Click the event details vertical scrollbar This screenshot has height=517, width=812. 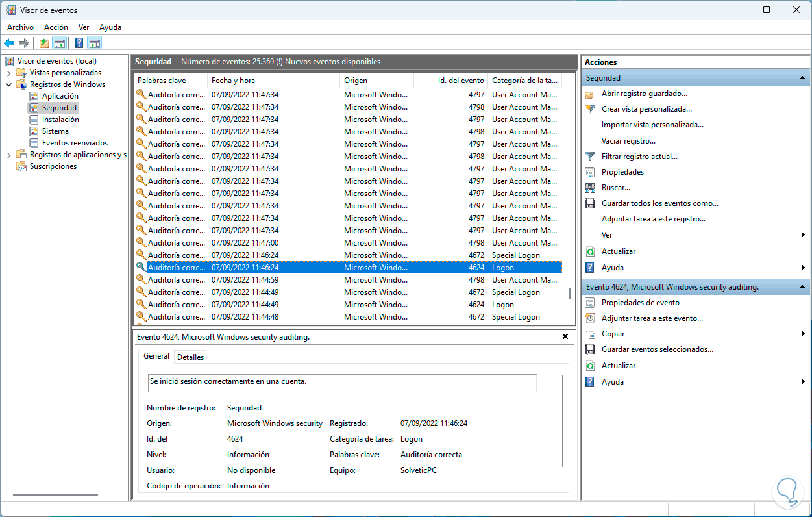(564, 422)
